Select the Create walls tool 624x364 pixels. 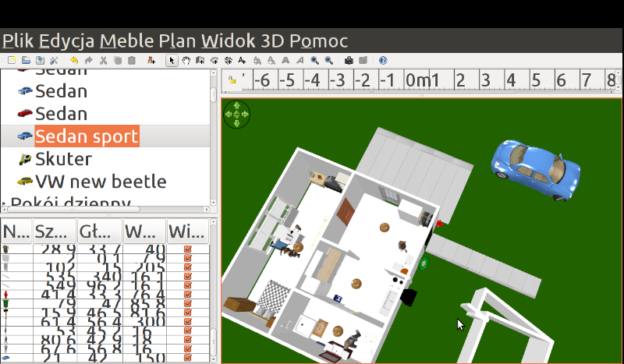pos(200,60)
